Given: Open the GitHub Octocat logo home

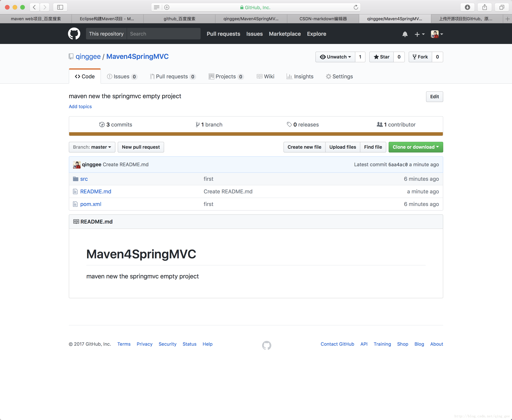Looking at the screenshot, I should pos(74,34).
